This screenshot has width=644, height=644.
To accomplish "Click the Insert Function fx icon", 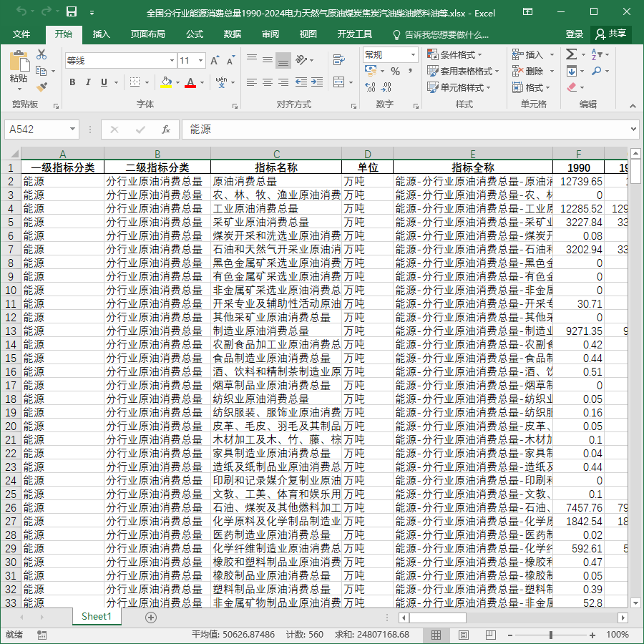I will (166, 130).
